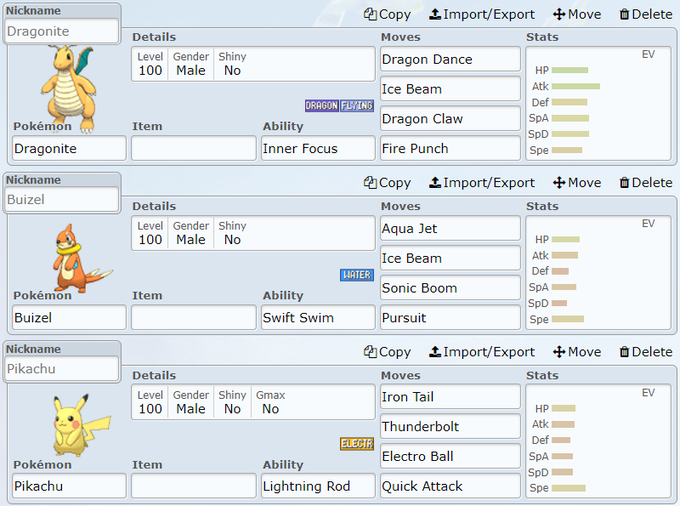Viewport: 680px width, 506px height.
Task: Click Pikachu's Level 100 value
Action: [x=150, y=408]
